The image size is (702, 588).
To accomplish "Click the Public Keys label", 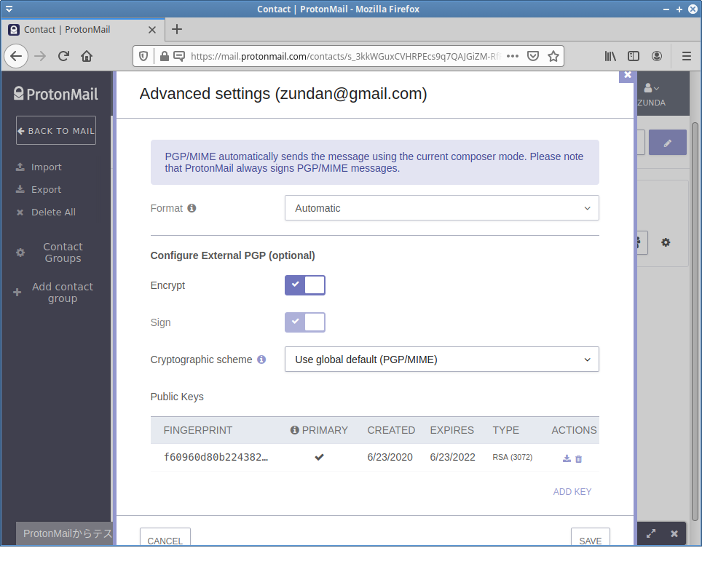I will 177,397.
